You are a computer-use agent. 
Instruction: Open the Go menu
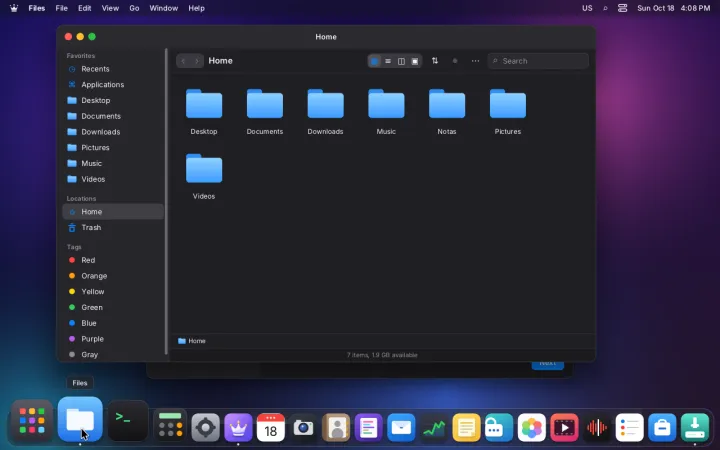[134, 8]
